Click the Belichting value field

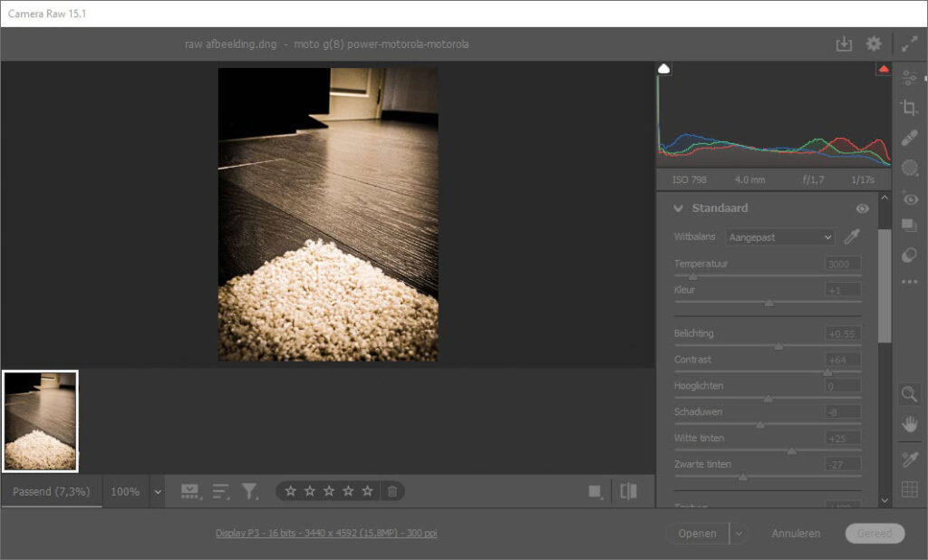[x=843, y=333]
